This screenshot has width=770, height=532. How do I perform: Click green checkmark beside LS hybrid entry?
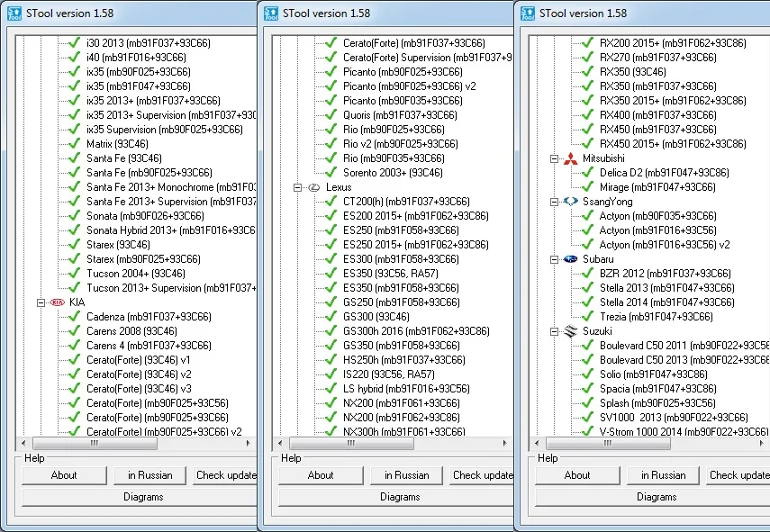(331, 389)
